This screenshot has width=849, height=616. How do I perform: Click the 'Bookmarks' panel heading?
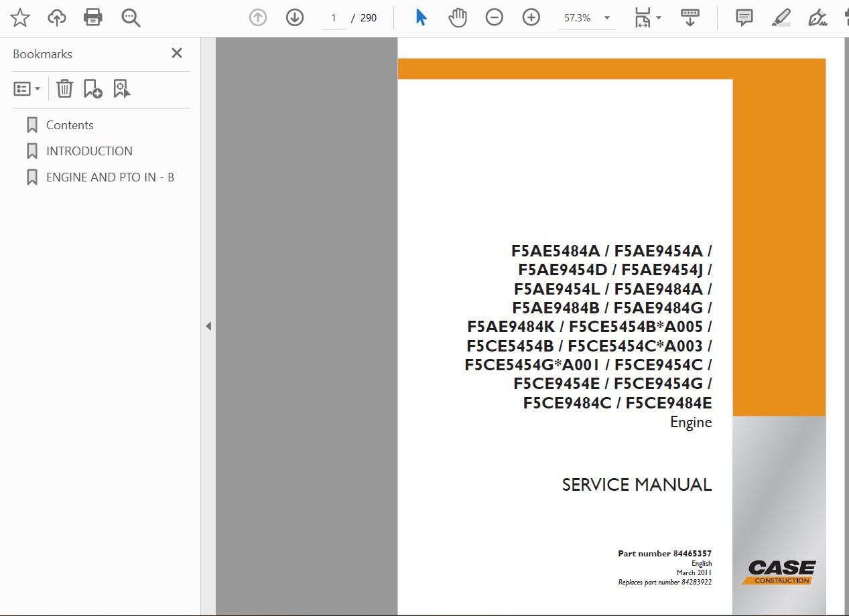coord(42,54)
